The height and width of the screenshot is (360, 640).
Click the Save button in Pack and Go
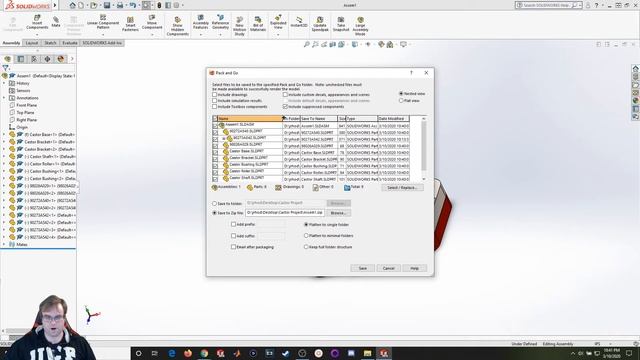[x=362, y=268]
